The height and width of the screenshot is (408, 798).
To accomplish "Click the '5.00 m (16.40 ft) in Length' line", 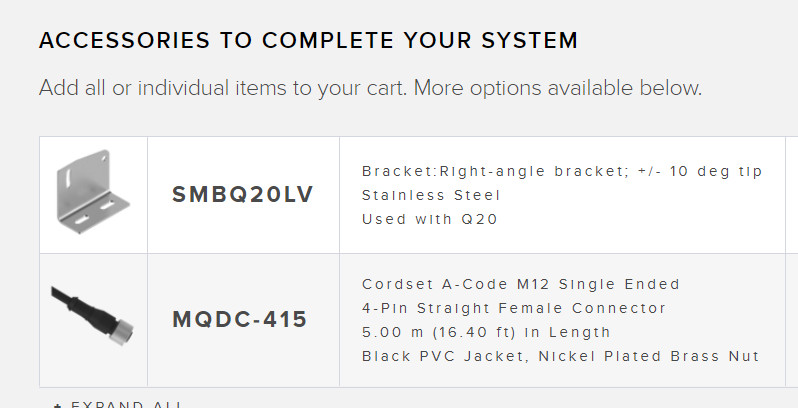I will [x=486, y=332].
